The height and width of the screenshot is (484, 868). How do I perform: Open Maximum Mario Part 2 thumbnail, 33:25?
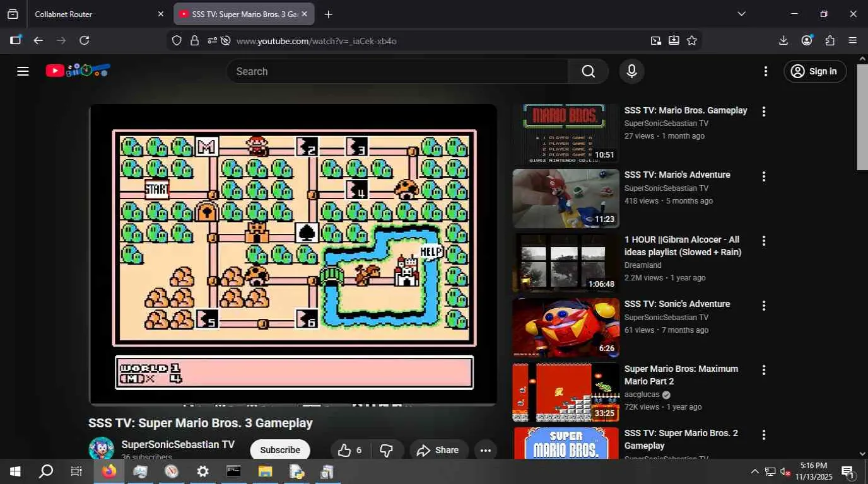(566, 393)
